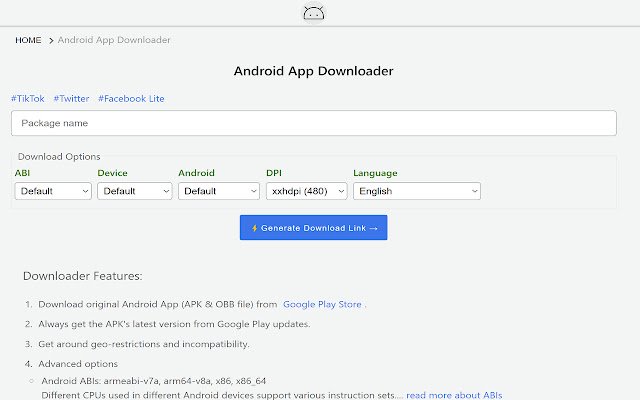Click the Download Options legend text
The width and height of the screenshot is (640, 400).
coord(59,157)
